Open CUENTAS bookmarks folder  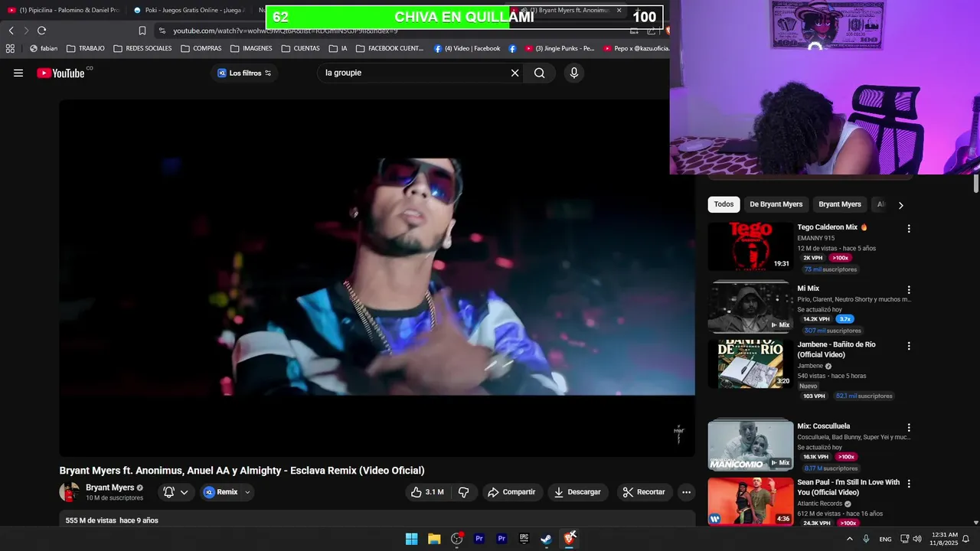click(300, 48)
